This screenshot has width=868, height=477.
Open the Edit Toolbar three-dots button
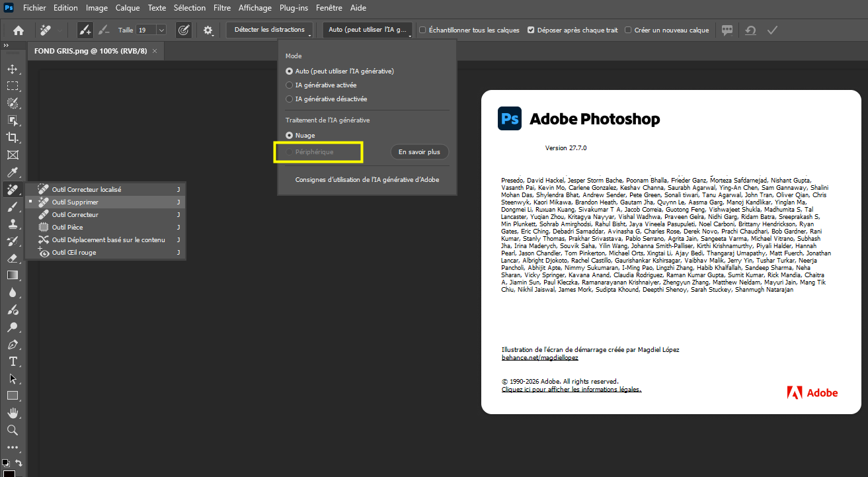[12, 447]
